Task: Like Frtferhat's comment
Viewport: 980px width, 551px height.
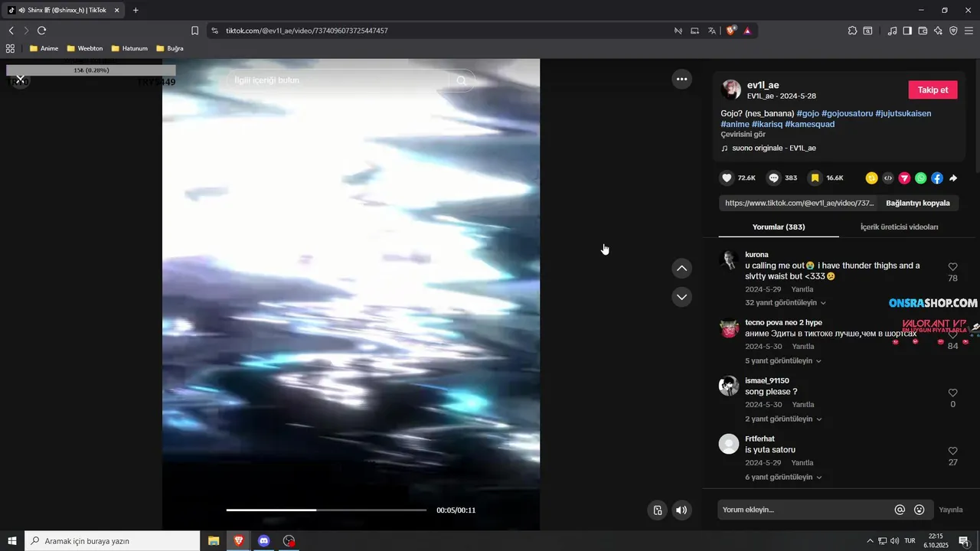Action: click(x=952, y=451)
